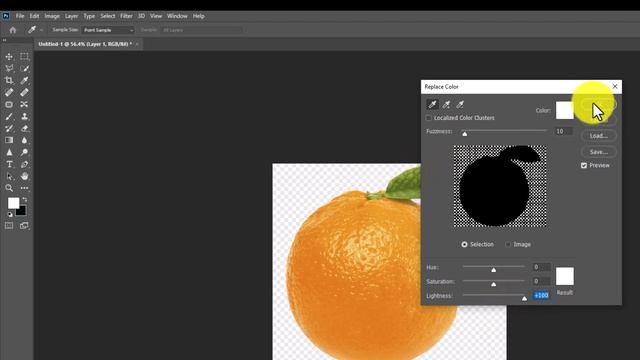Open the 3D menu

point(141,16)
